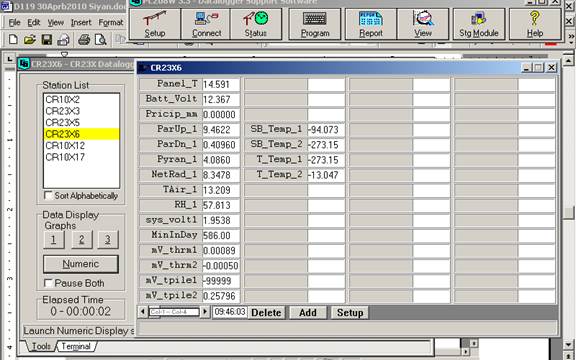Open graph 1 display
This screenshot has height=360, width=576.
pos(54,240)
